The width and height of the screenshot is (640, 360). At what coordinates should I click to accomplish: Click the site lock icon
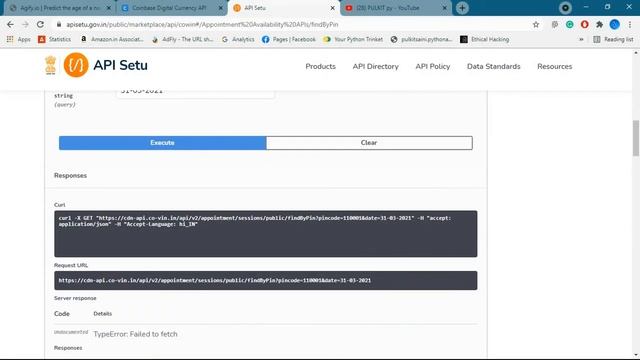59,24
